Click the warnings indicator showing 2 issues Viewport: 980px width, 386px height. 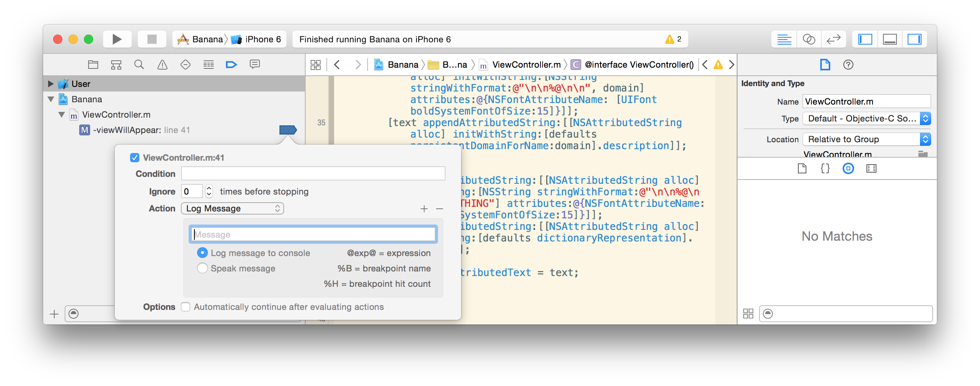coord(673,39)
